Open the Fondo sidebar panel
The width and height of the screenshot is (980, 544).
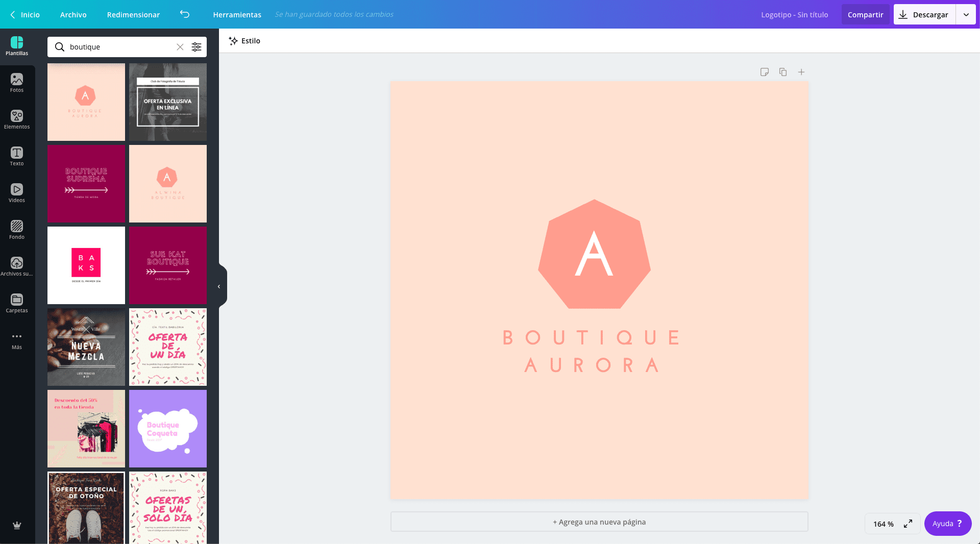tap(17, 230)
